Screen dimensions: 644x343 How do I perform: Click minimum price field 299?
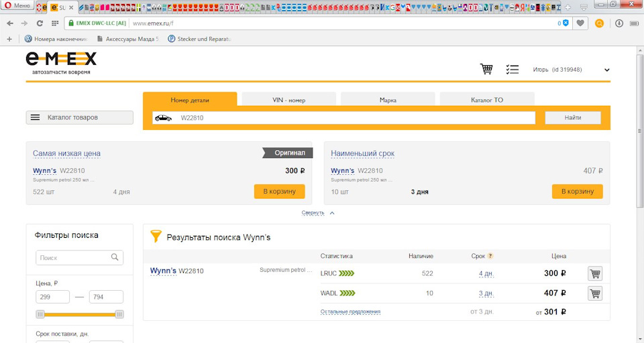(52, 297)
